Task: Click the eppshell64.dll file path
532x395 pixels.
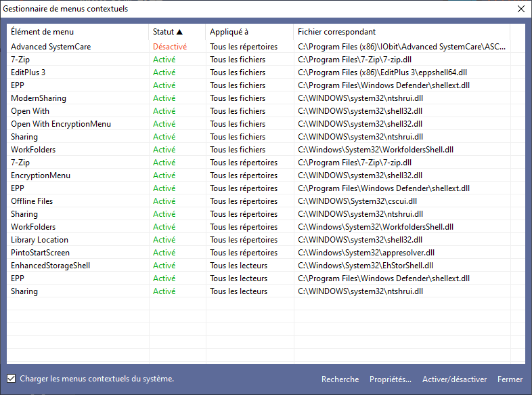Action: click(382, 72)
